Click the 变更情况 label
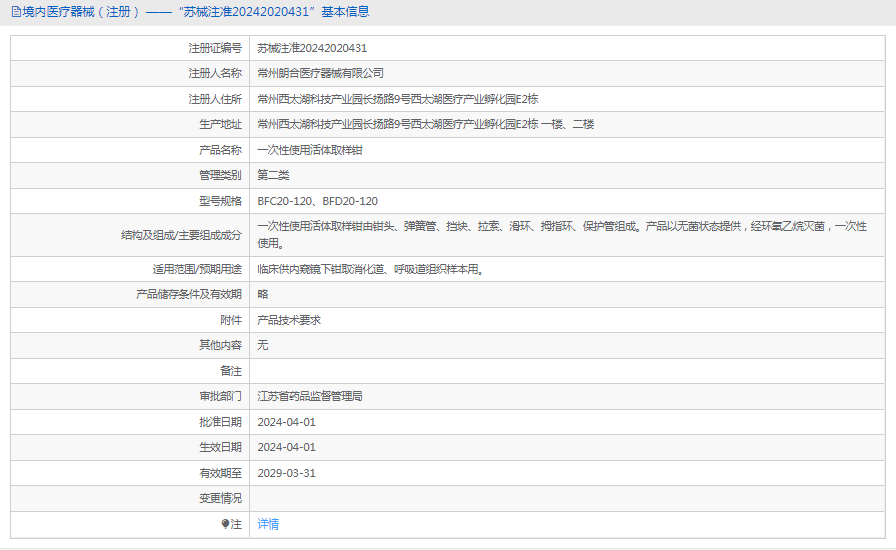The image size is (896, 550). [x=220, y=498]
